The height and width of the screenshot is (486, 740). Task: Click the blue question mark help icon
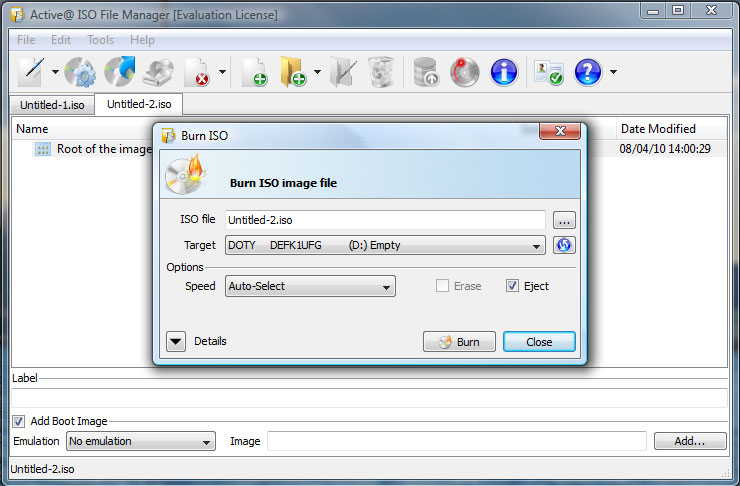point(588,72)
